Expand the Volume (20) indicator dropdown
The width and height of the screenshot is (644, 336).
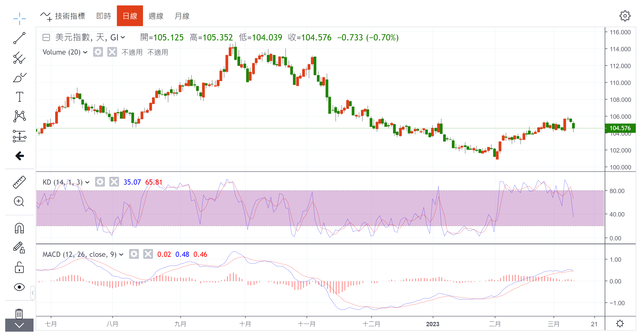[85, 52]
